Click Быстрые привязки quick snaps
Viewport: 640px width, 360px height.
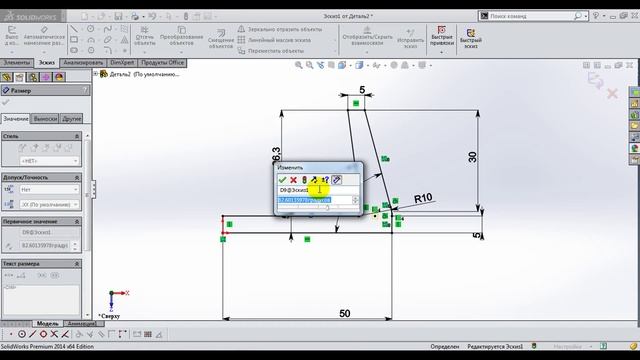pos(442,37)
